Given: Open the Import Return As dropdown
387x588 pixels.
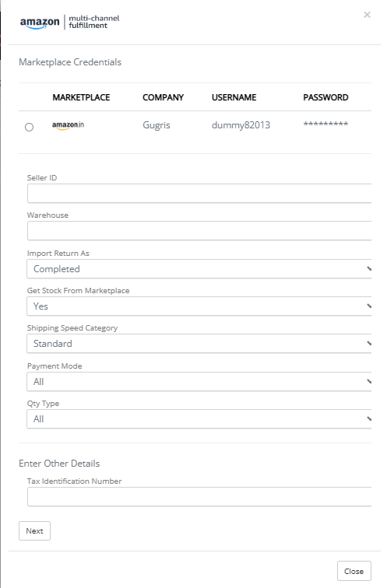Looking at the screenshot, I should click(x=199, y=269).
